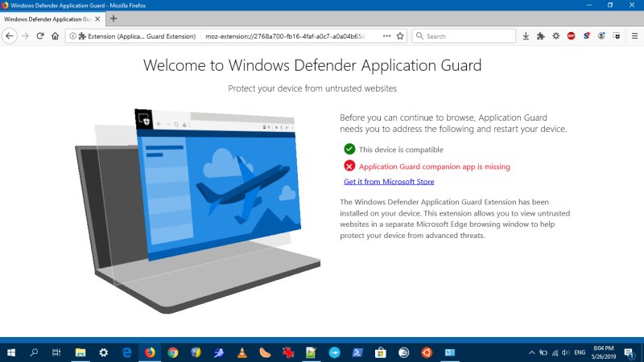Show hidden system tray icons
The height and width of the screenshot is (362, 644).
532,352
